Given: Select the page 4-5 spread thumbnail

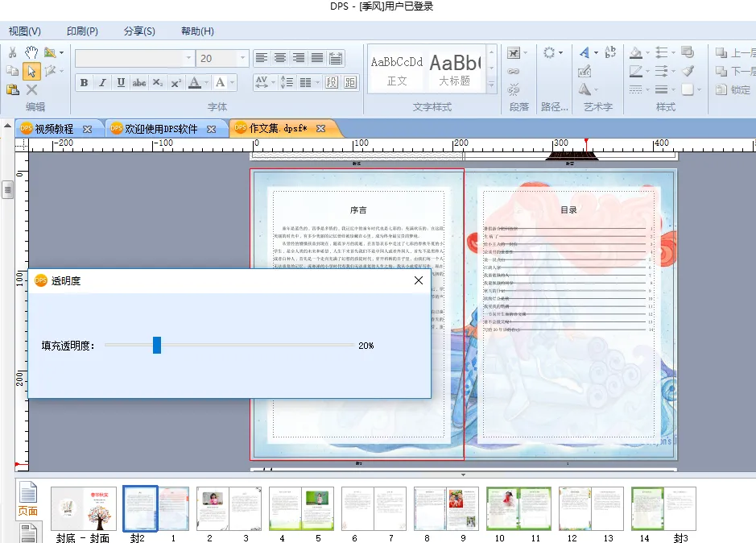Looking at the screenshot, I should (x=301, y=508).
